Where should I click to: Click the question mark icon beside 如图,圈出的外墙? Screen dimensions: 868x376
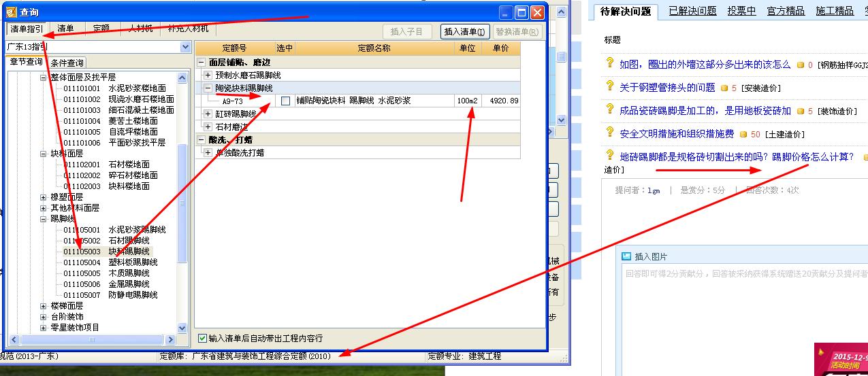(610, 63)
